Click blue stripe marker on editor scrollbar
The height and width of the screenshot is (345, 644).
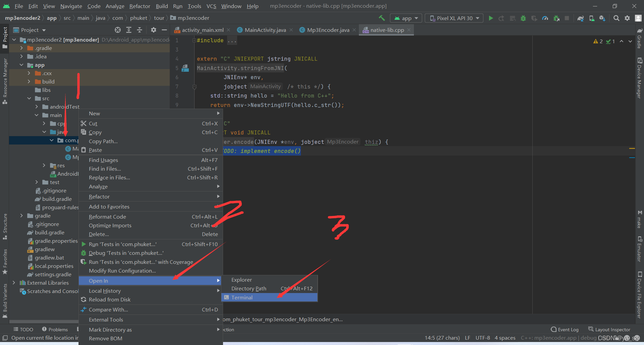tap(632, 158)
